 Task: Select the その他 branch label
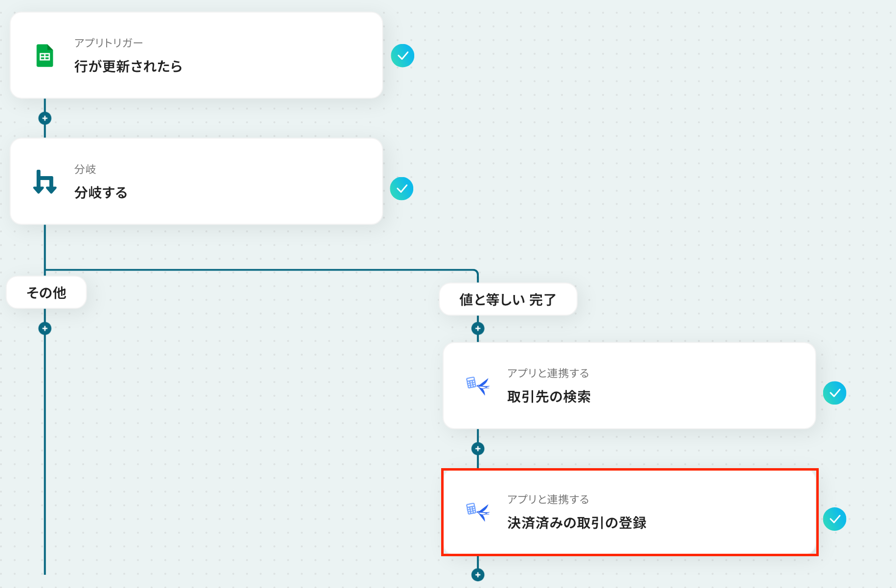pos(46,293)
